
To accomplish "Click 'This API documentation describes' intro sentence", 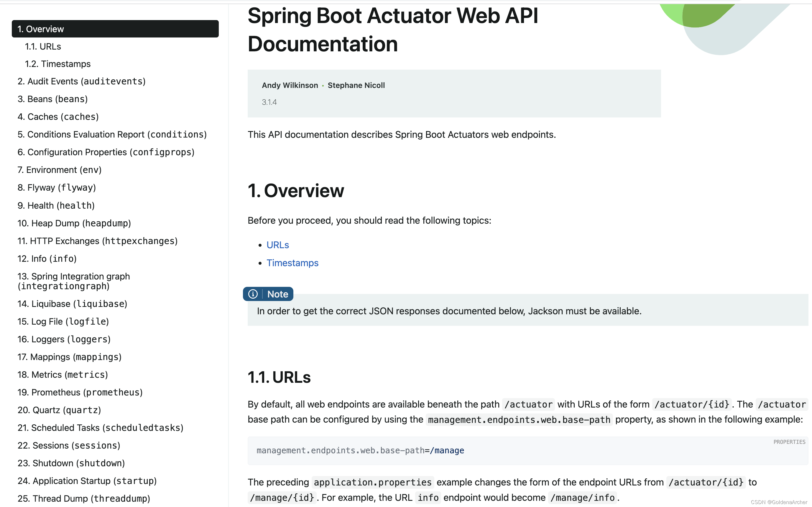I will pos(402,135).
